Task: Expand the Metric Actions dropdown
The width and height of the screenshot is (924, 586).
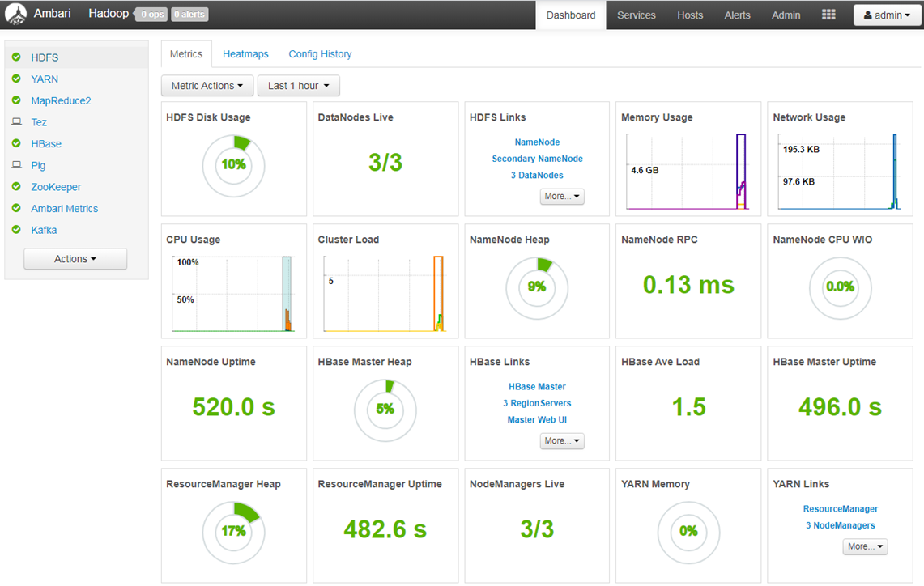Action: coord(207,86)
